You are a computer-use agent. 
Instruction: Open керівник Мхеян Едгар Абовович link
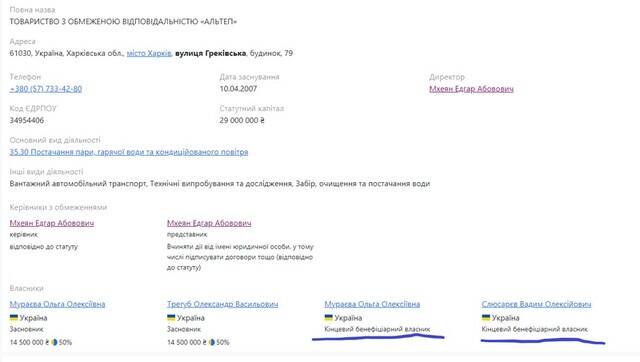click(51, 223)
